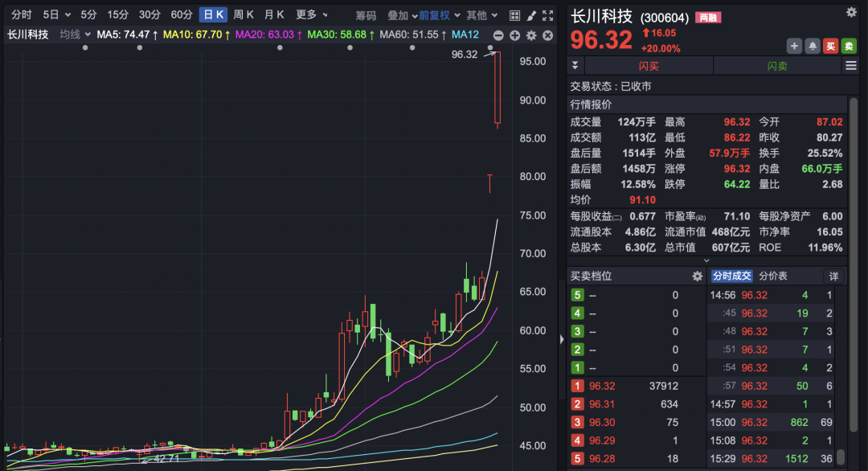
Task: Select the drawing brush tool
Action: pos(531,15)
